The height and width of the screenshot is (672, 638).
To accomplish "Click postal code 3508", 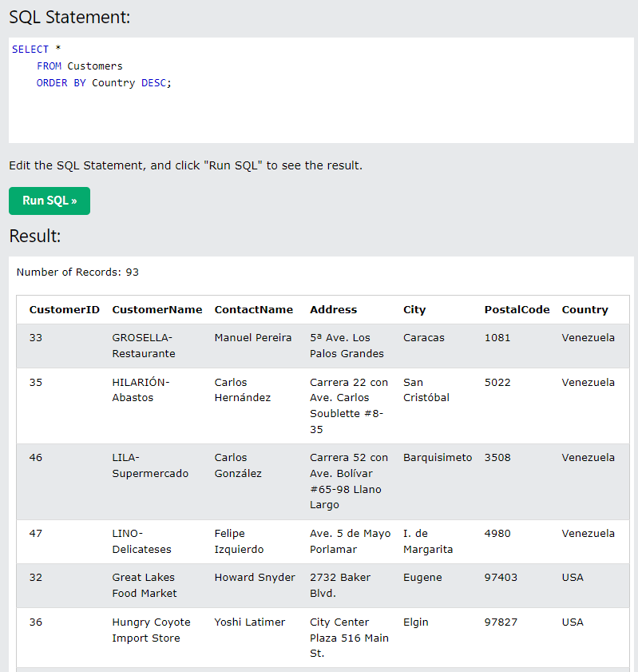I will coord(497,458).
